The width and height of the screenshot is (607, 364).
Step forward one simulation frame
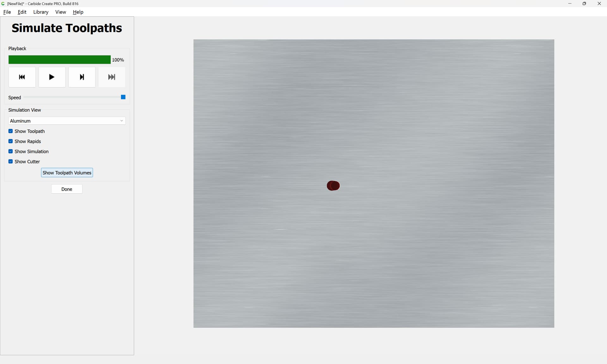[82, 77]
